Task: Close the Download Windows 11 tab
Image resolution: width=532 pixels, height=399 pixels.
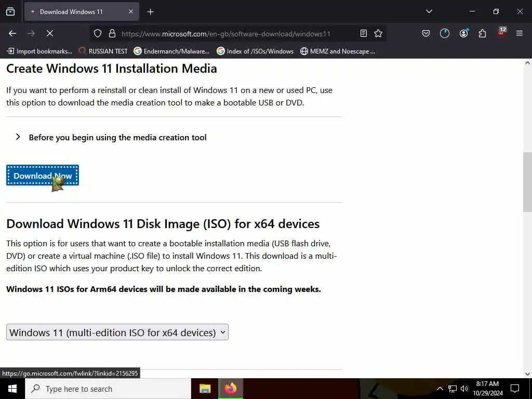Action: coord(130,12)
